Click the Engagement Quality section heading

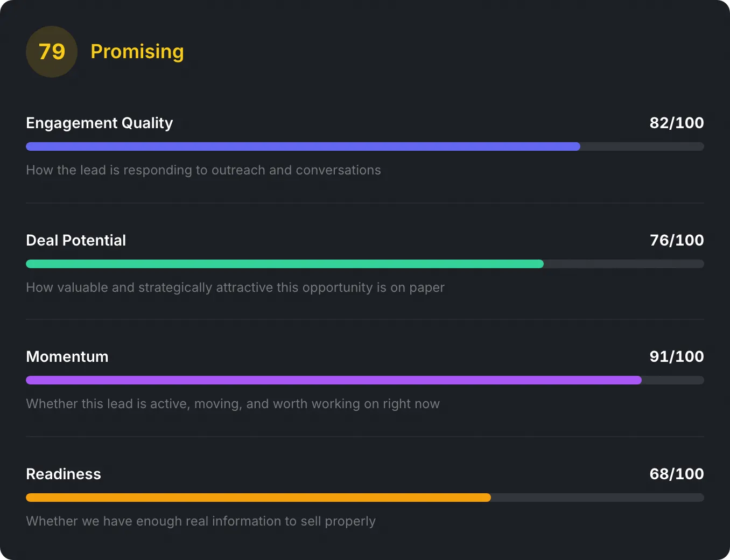(x=99, y=123)
